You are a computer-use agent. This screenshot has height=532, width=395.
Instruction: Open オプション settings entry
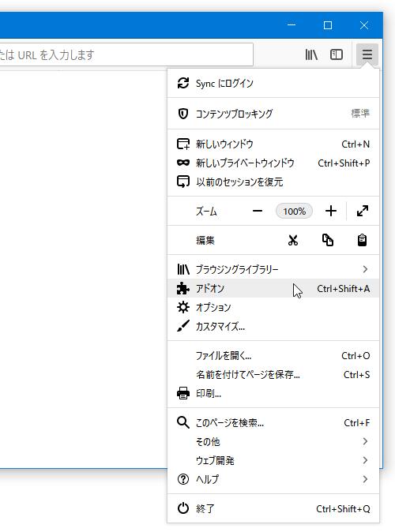[x=273, y=307]
